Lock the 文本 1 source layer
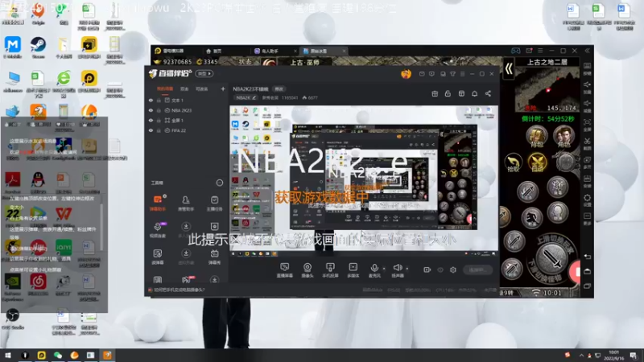644x362 pixels. [159, 100]
